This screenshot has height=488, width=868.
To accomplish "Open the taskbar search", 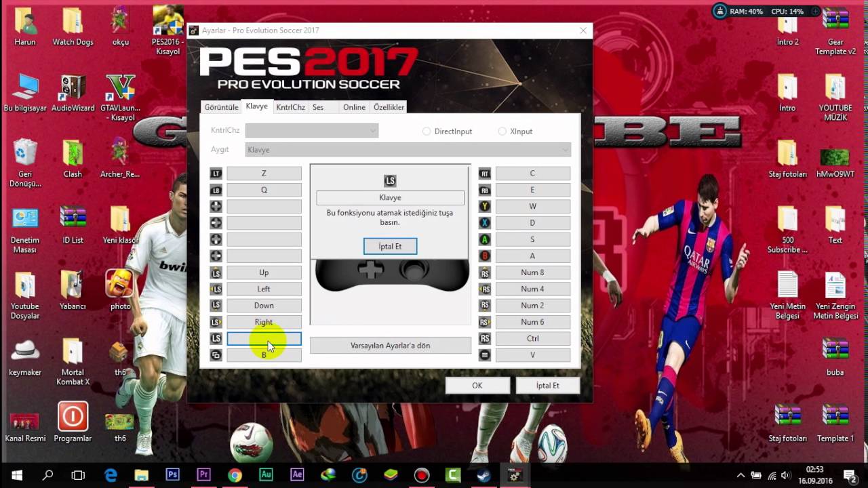I will point(47,474).
